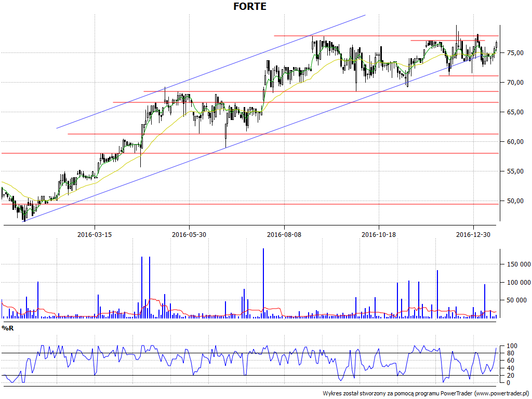Click the 50,00 price axis label

(515, 201)
